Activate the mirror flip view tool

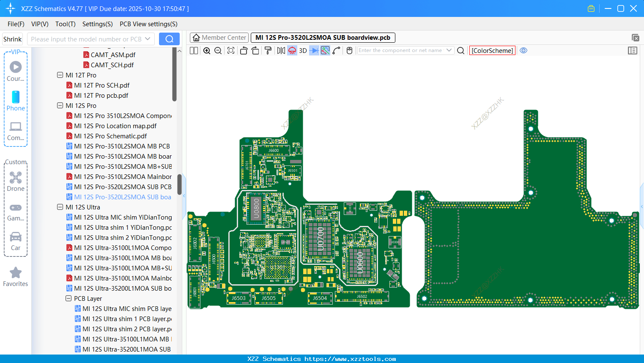point(280,50)
